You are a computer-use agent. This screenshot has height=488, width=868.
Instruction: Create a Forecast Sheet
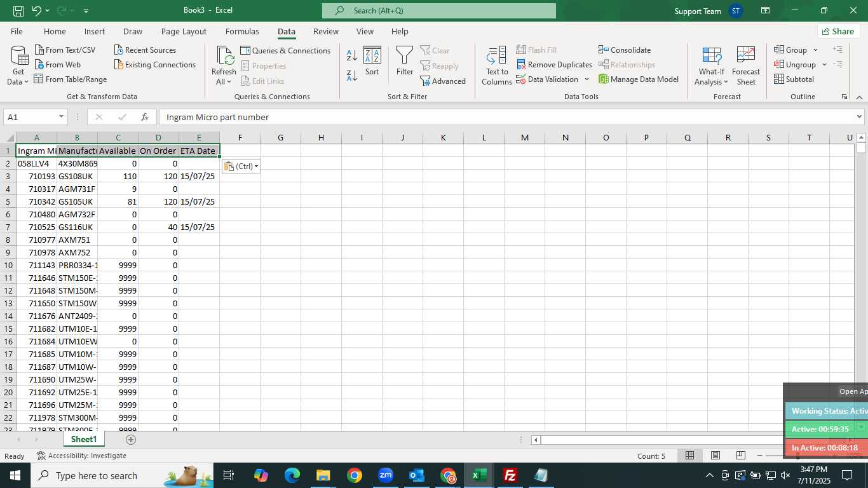tap(746, 65)
